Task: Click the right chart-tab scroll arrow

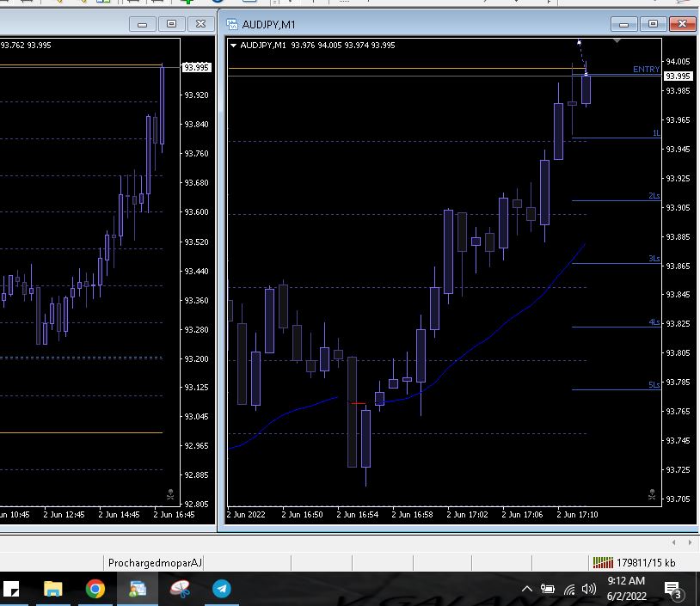Action: click(690, 542)
